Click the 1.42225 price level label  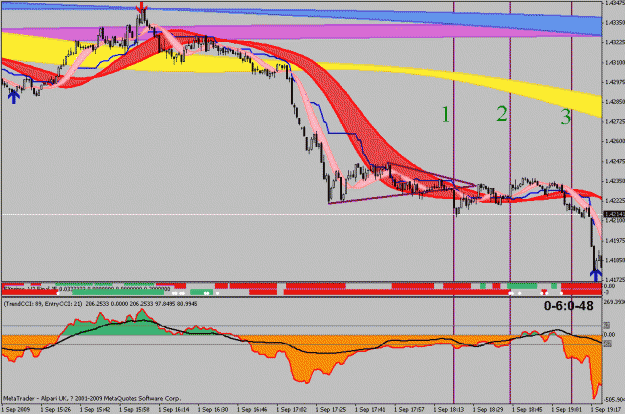[615, 200]
